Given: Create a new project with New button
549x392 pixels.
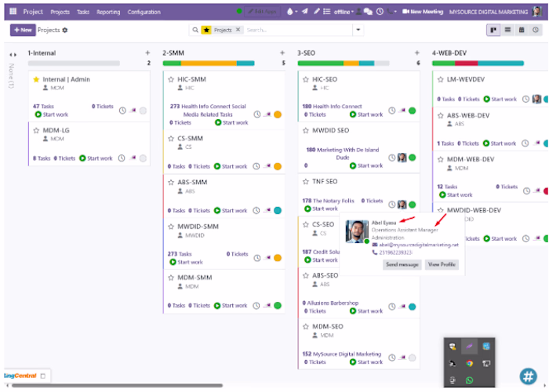Looking at the screenshot, I should [23, 30].
